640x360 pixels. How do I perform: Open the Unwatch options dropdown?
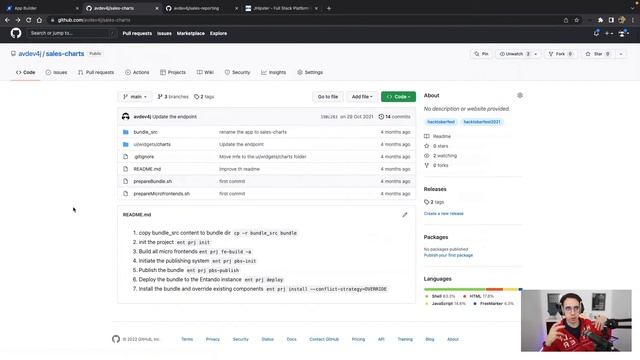coord(536,54)
